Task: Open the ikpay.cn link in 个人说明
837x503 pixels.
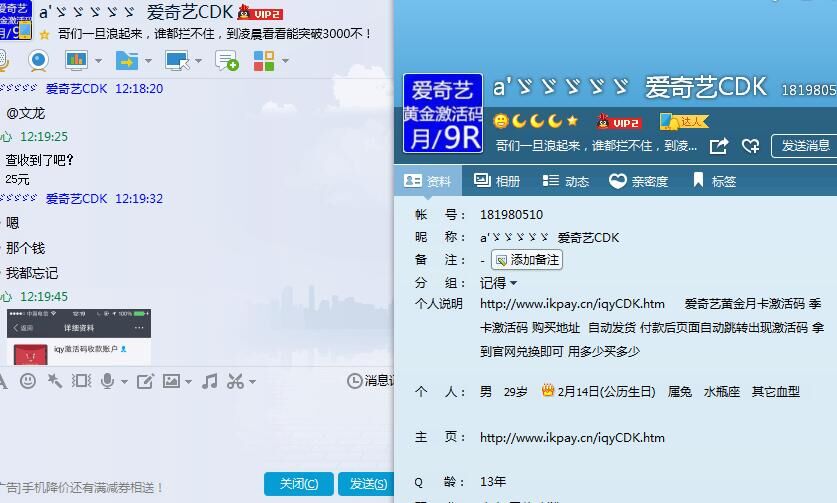Action: 572,304
